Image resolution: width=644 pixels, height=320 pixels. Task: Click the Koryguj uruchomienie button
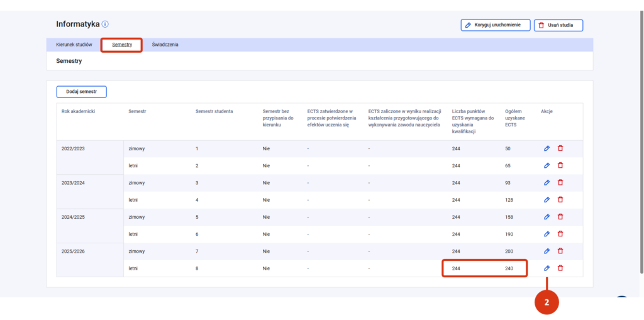pos(496,25)
